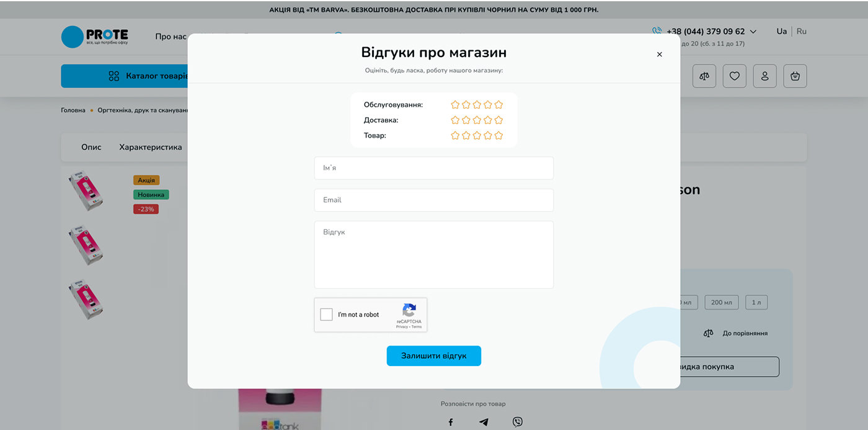Rate Обслуговування with five stars

tap(498, 105)
